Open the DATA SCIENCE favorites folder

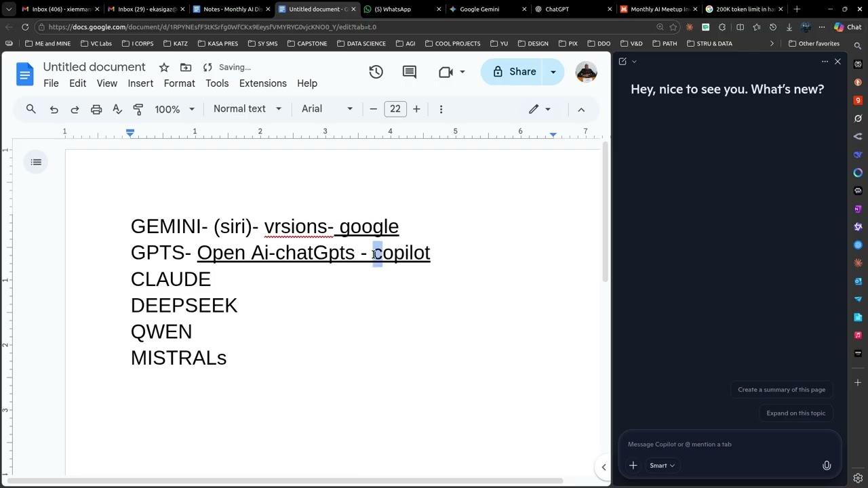(x=361, y=43)
